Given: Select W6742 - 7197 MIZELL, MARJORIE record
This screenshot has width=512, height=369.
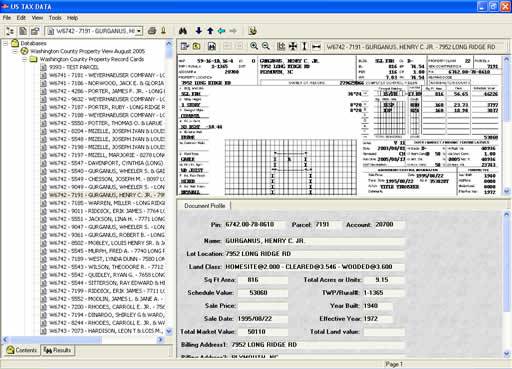Looking at the screenshot, I should (x=107, y=155).
